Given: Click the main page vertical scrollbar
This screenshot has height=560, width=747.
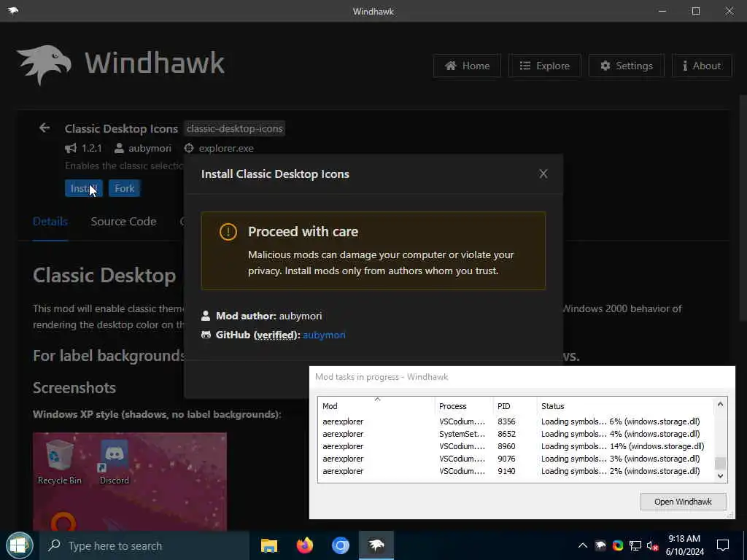Looking at the screenshot, I should point(743,209).
